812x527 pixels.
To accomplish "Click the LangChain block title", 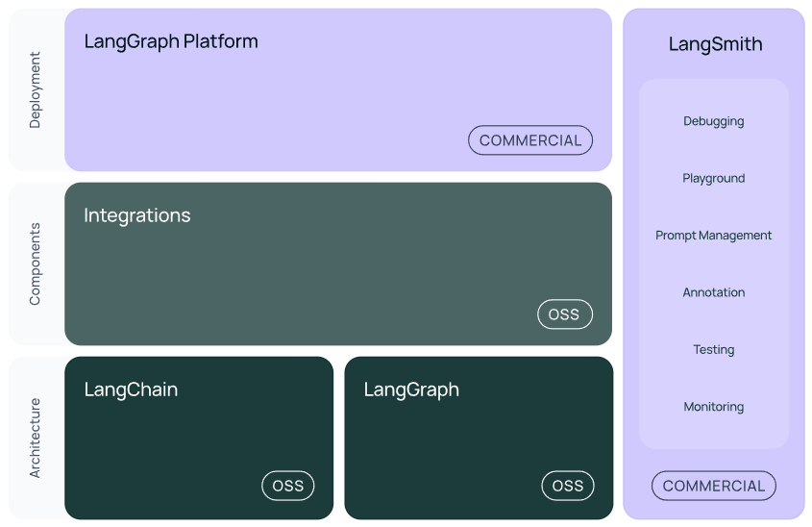I will (x=131, y=389).
